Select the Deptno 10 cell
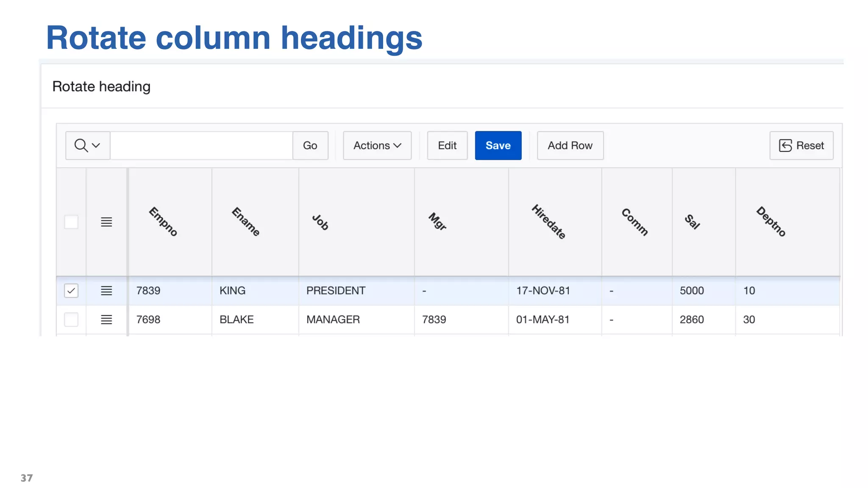This screenshot has width=868, height=488. point(787,291)
